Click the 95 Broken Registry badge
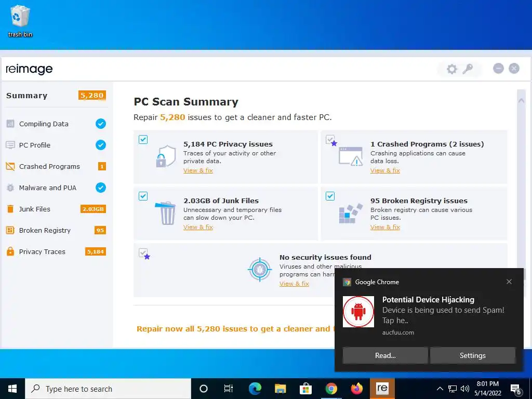Screen dimensions: 532x399 pos(100,230)
